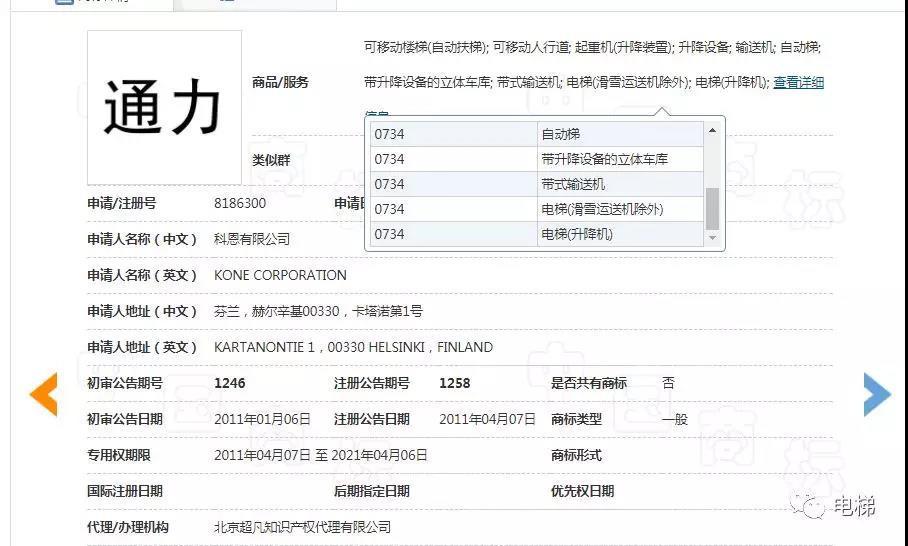Click registration number 8186300
Screen dimensions: 908x546
pyautogui.click(x=240, y=203)
